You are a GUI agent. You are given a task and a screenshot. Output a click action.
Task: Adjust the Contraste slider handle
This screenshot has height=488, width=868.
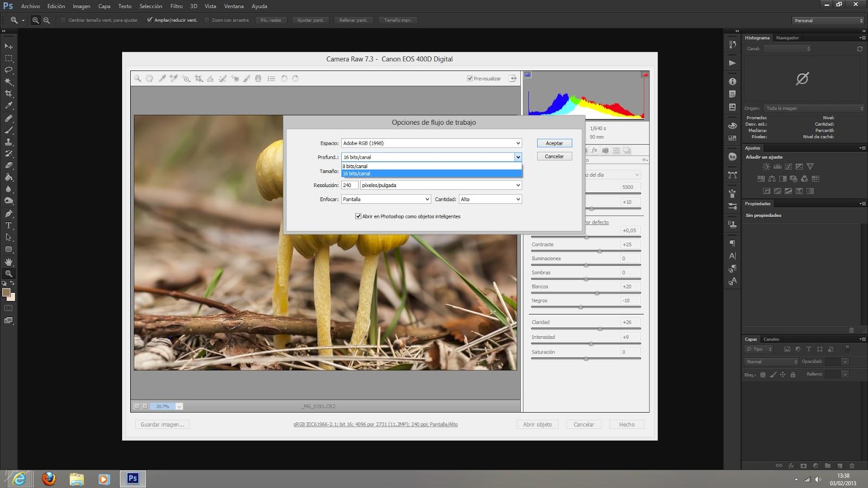[x=599, y=251]
